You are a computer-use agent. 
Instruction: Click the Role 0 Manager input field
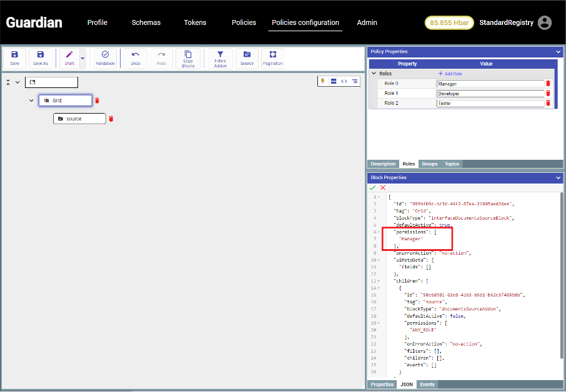[490, 84]
